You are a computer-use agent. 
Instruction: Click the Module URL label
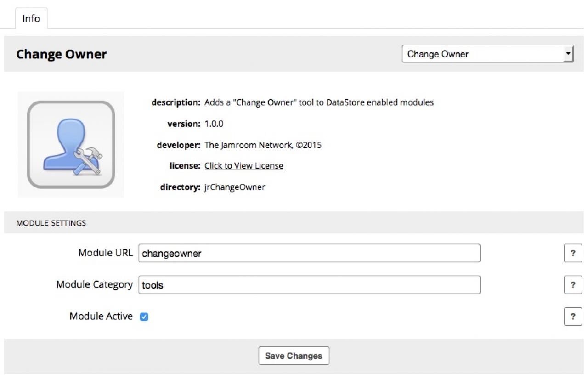pyautogui.click(x=106, y=253)
